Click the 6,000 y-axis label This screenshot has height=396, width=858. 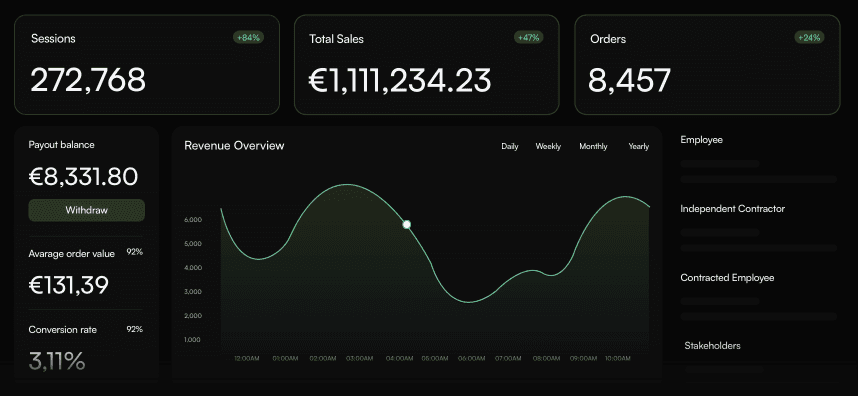click(193, 220)
